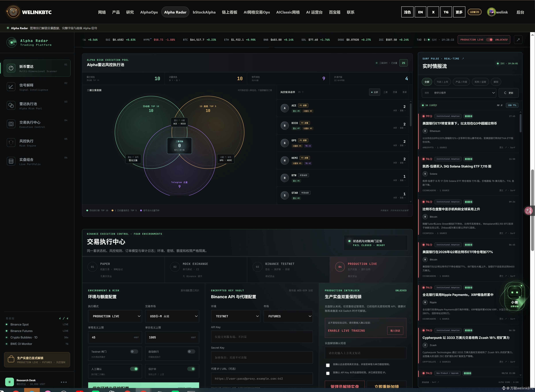The height and width of the screenshot is (392, 535).
Task: Open the 按评分排序 sort dropdown
Action: coord(459,93)
